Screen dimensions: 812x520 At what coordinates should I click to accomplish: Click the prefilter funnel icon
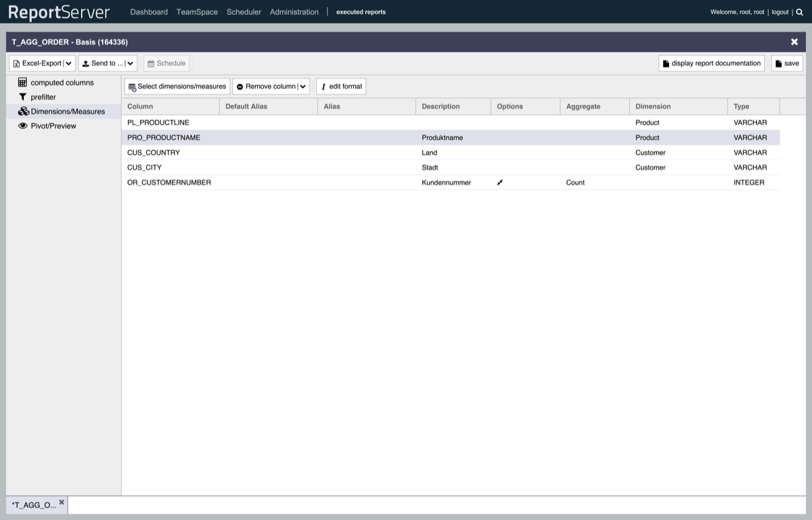(x=22, y=97)
